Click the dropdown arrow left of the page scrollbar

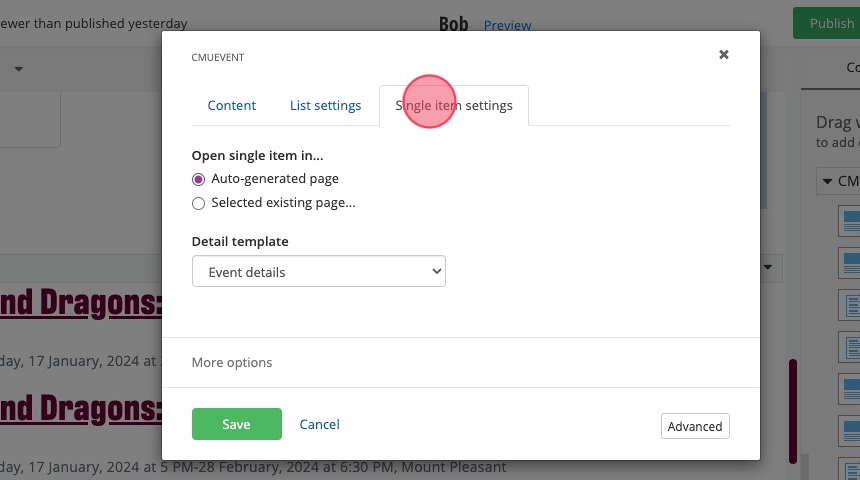[768, 267]
